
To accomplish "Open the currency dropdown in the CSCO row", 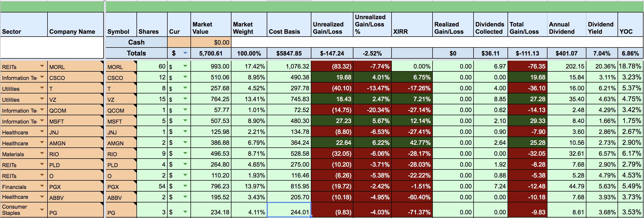I will click(x=185, y=77).
